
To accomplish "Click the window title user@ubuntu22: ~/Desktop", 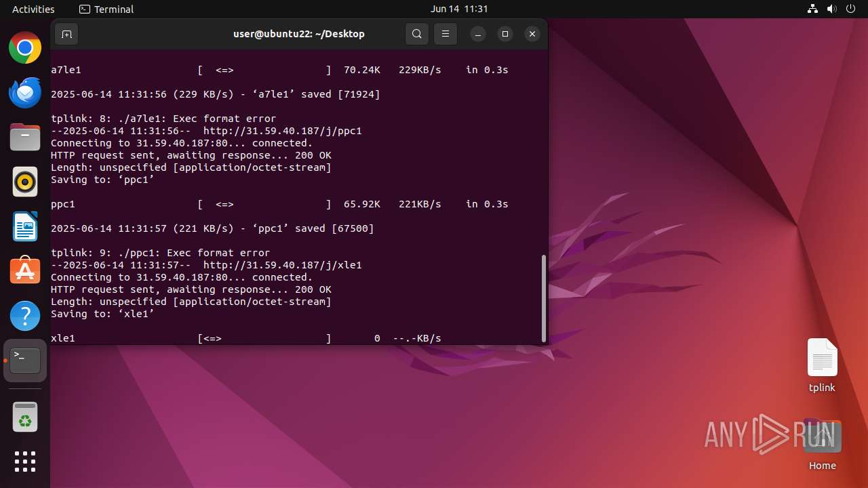I will click(299, 34).
